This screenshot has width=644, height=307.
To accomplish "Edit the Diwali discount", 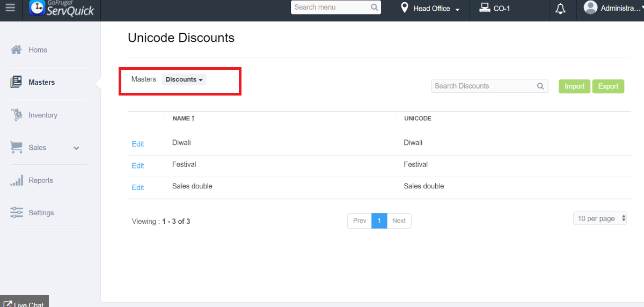I will point(138,144).
